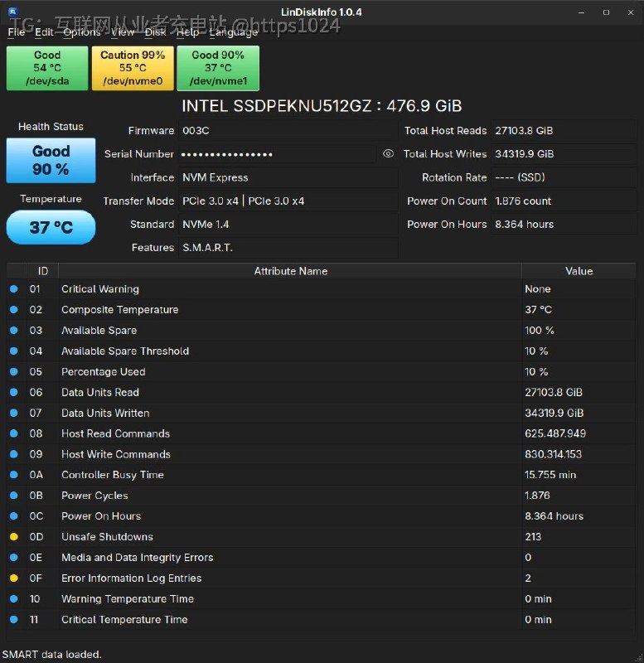Click the info-panel Power On Hours field
Viewport: 644px width, 663px height.
[564, 224]
